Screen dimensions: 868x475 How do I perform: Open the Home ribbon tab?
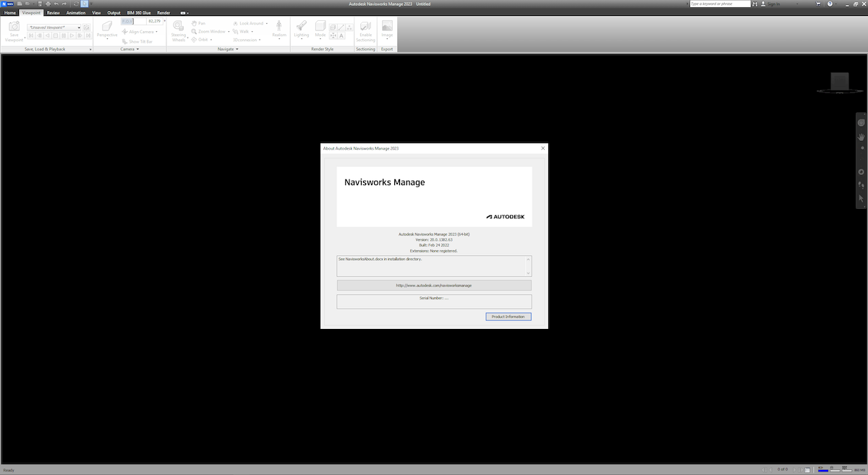click(x=10, y=13)
